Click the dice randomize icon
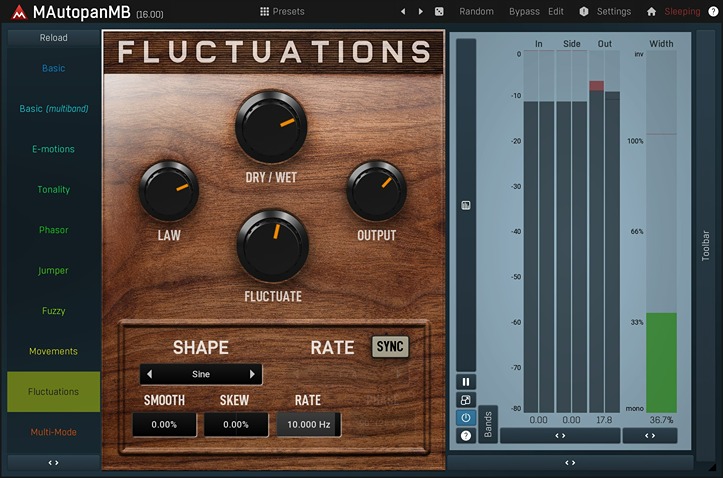Image resolution: width=723 pixels, height=478 pixels. (x=439, y=12)
